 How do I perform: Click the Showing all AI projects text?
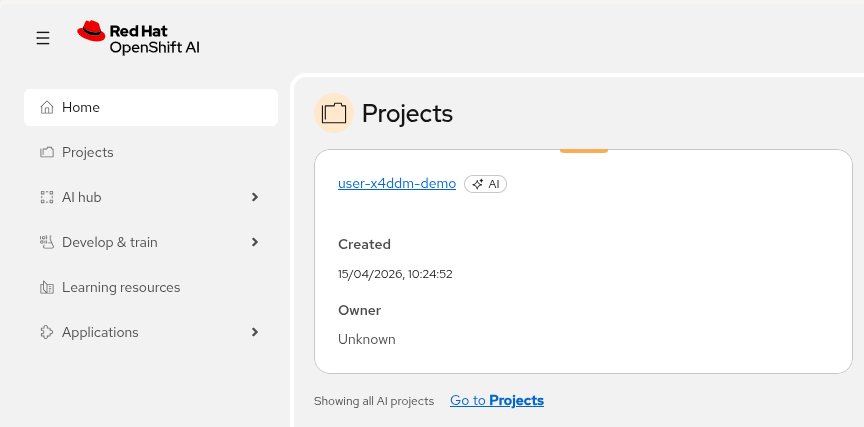[x=374, y=401]
